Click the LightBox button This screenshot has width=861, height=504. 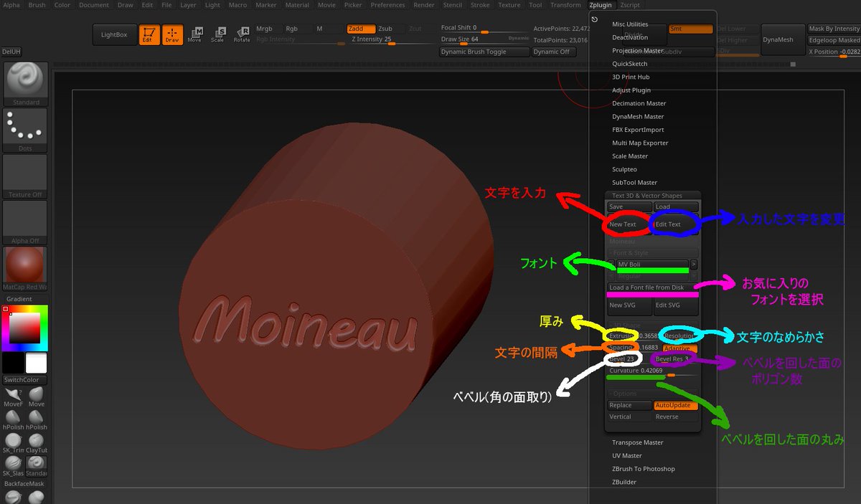click(x=114, y=34)
